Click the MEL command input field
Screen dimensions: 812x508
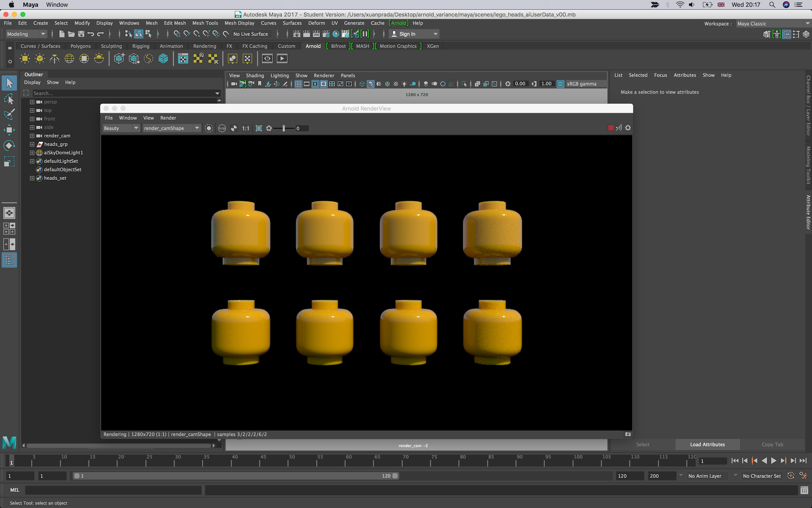(x=113, y=490)
